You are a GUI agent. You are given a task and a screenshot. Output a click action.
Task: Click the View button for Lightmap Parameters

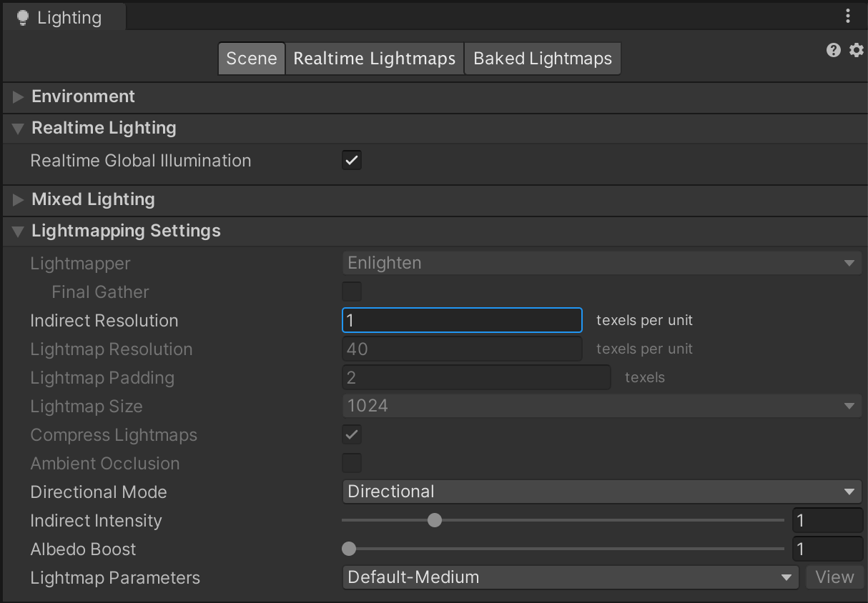click(x=834, y=577)
